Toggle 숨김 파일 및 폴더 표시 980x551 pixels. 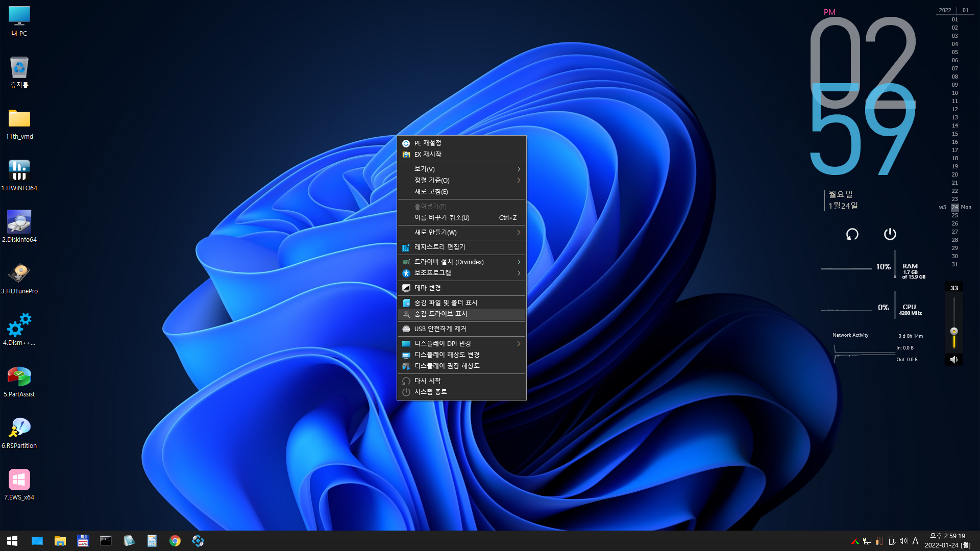click(x=461, y=303)
